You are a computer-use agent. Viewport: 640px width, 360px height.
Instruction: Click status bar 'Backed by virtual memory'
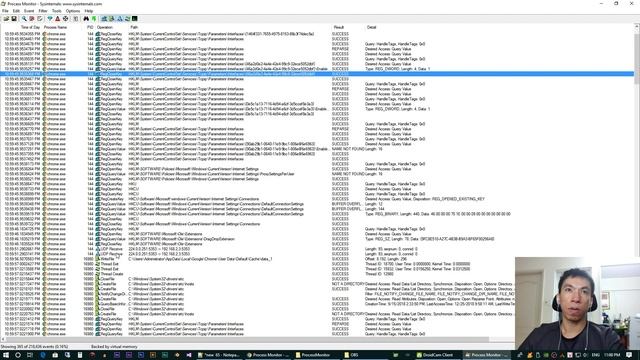tap(114, 347)
